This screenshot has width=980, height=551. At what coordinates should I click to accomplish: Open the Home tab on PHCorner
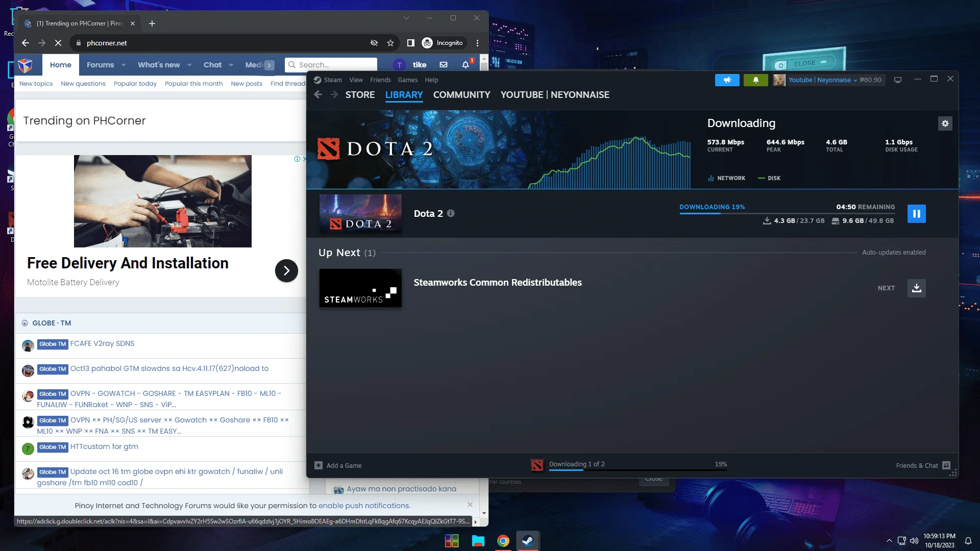coord(61,65)
